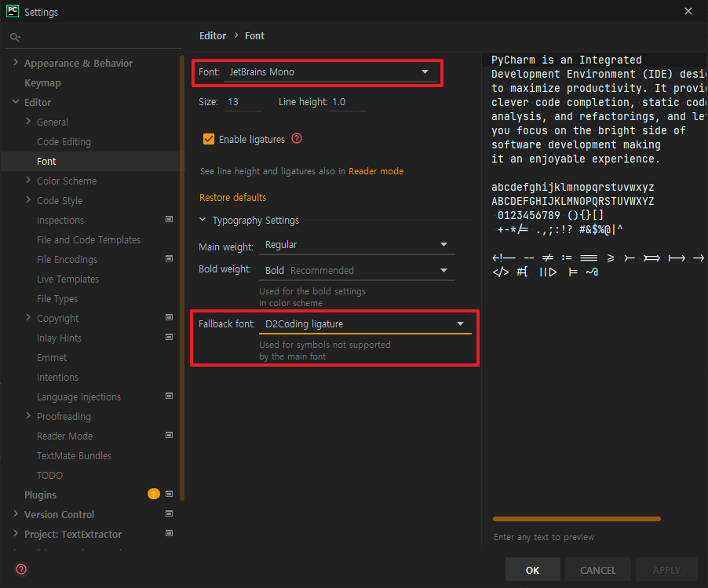Select Code Editing in the settings tree
Viewport: 708px width, 588px height.
pyautogui.click(x=64, y=142)
